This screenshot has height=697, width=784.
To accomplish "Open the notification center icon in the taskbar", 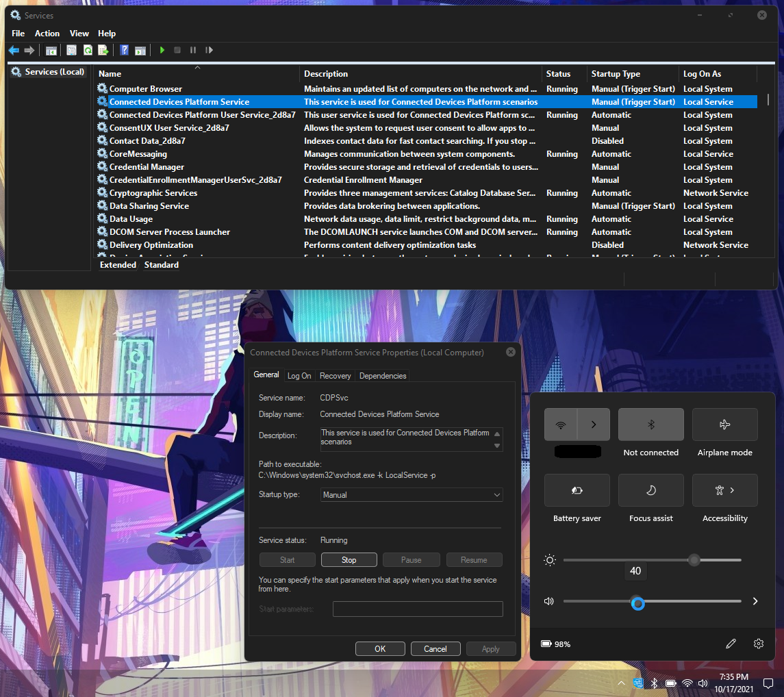I will (x=768, y=683).
